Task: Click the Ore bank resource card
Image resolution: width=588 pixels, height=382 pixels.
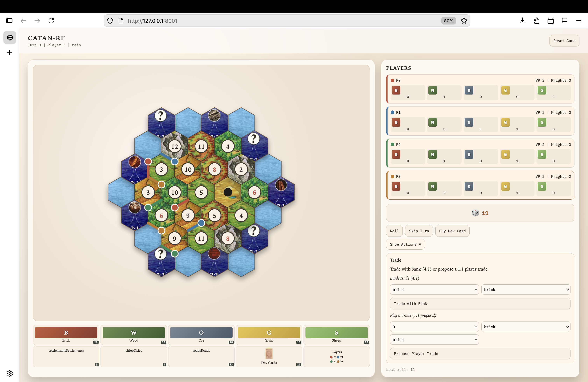Action: [x=201, y=335]
